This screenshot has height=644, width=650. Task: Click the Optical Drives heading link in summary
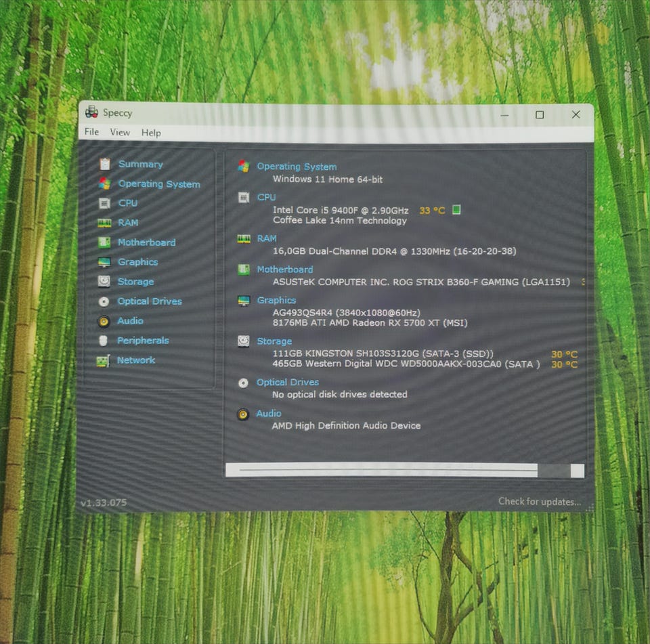tap(287, 383)
